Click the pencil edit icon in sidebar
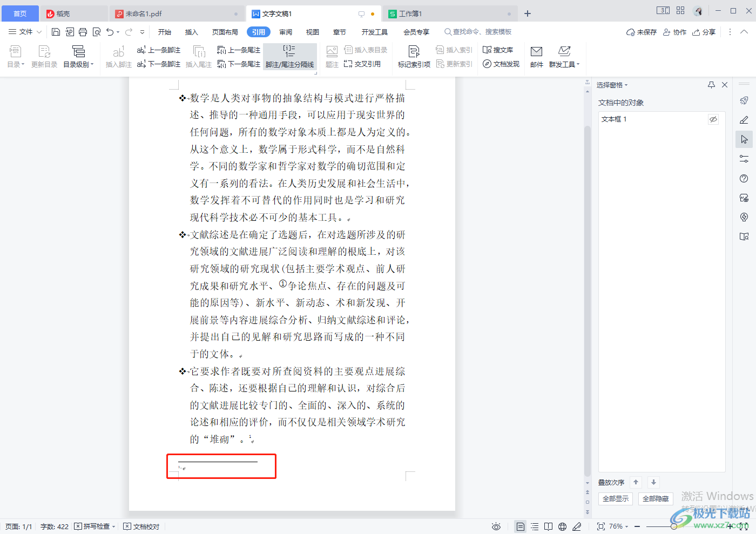 coord(744,120)
